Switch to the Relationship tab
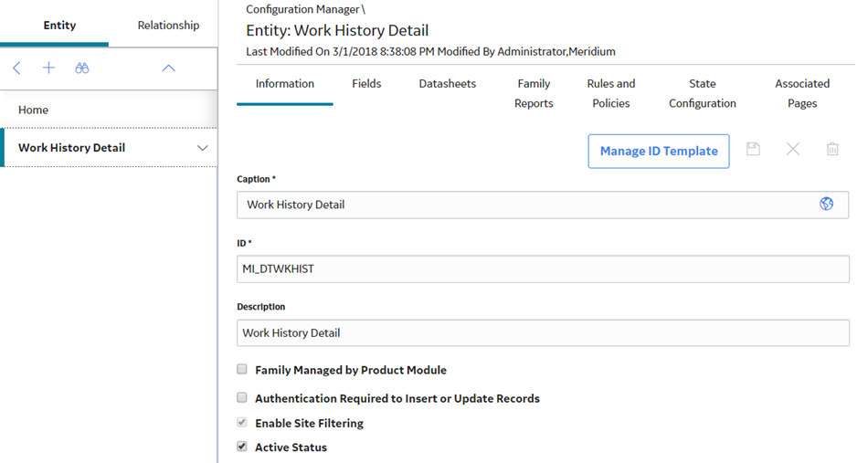The height and width of the screenshot is (463, 868). (168, 25)
